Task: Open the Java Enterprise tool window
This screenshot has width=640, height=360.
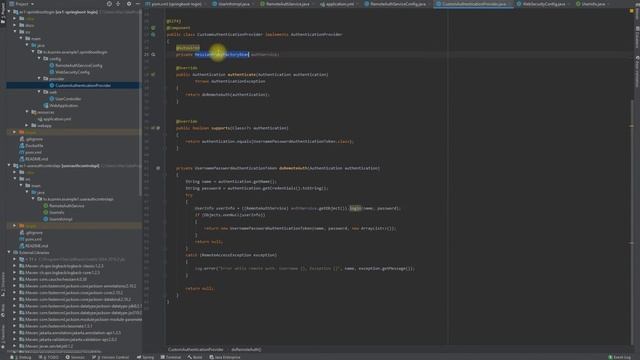Action: 225,357
